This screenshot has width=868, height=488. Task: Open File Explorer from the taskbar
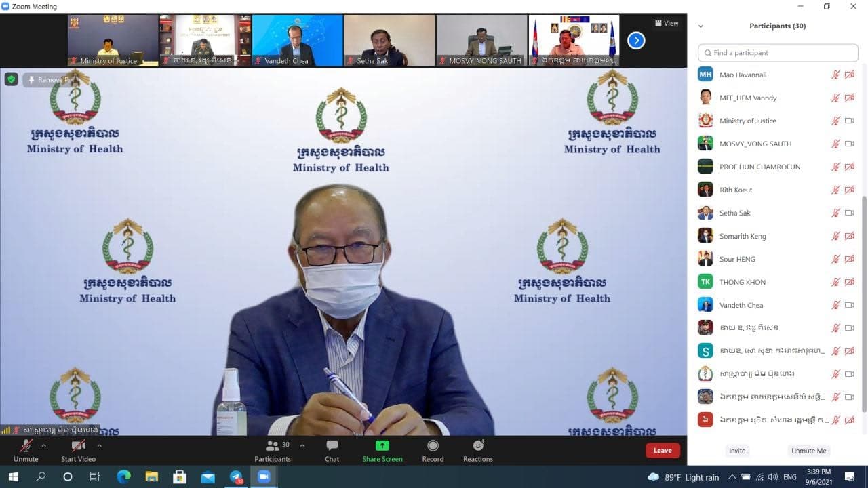click(x=152, y=477)
